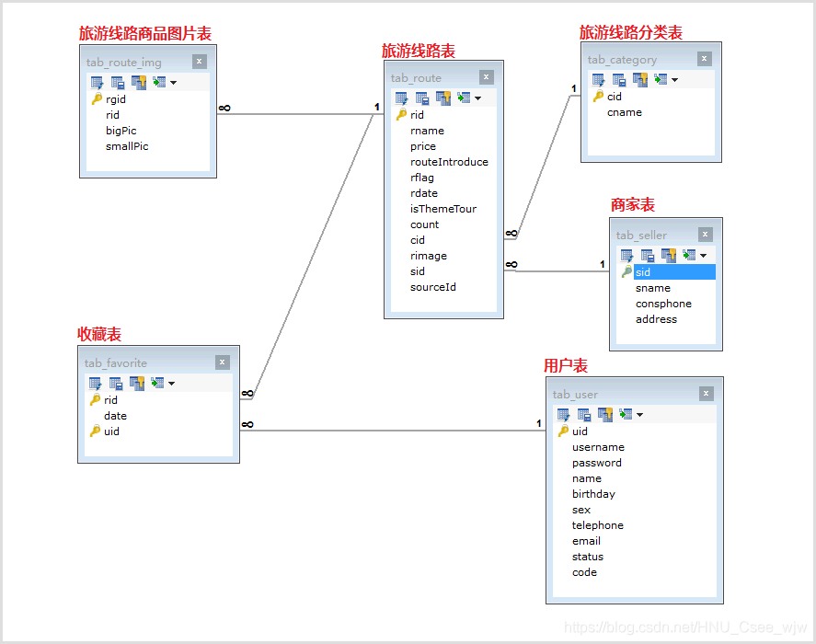
Task: Click the edit-table pencil icon in tab_route
Action: coord(402,98)
